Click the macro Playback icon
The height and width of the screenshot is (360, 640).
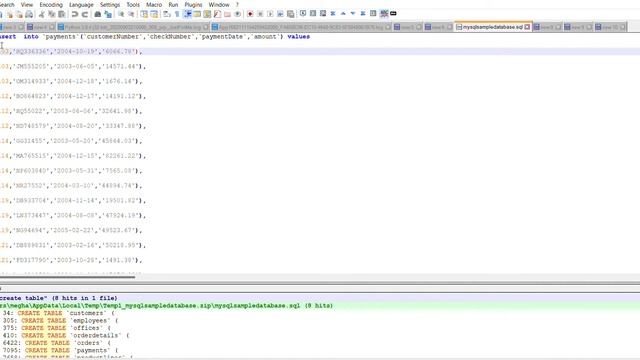tap(270, 14)
